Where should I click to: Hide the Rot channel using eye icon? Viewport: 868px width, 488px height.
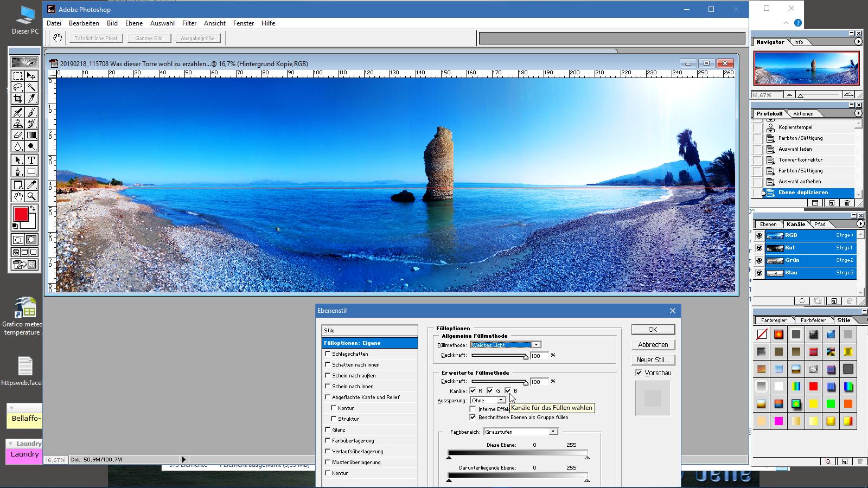tap(759, 248)
